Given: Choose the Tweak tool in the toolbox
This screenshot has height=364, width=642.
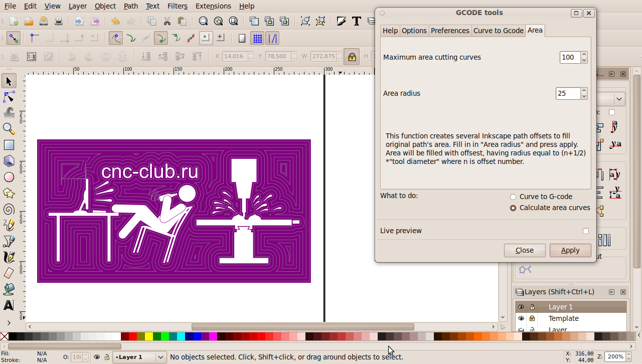Looking at the screenshot, I should 9,113.
